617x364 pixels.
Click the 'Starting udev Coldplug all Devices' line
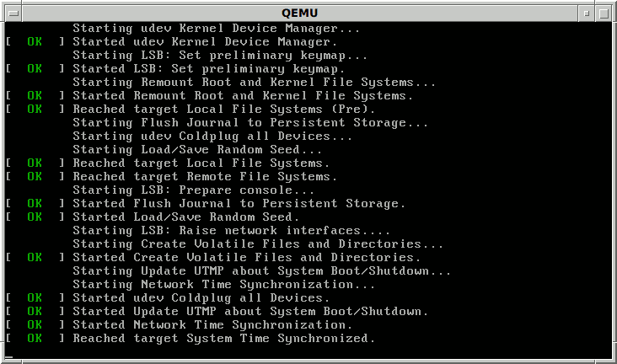click(x=212, y=136)
